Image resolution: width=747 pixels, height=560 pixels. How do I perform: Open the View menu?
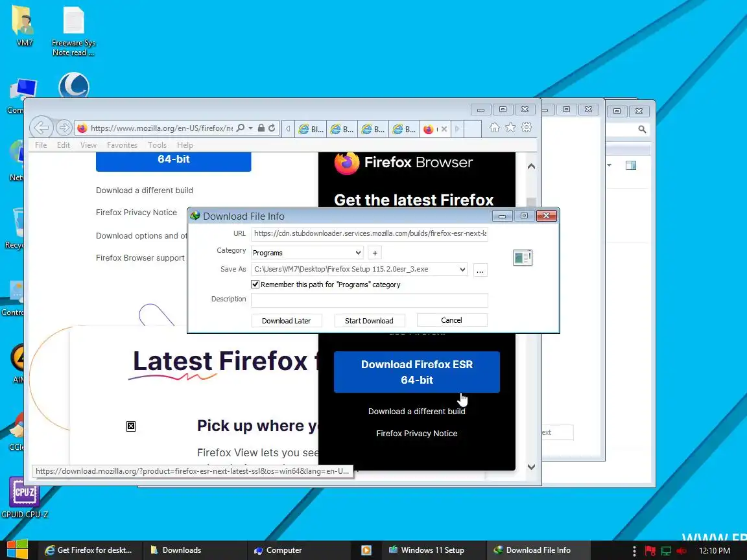pyautogui.click(x=88, y=145)
